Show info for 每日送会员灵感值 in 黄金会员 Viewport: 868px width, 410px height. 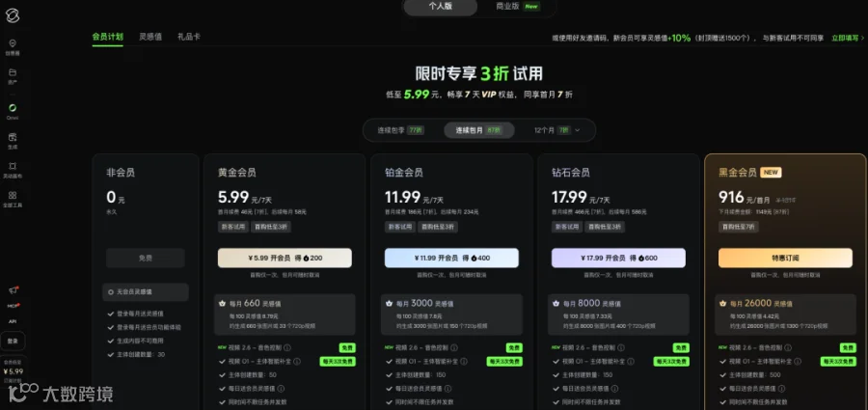(x=281, y=389)
